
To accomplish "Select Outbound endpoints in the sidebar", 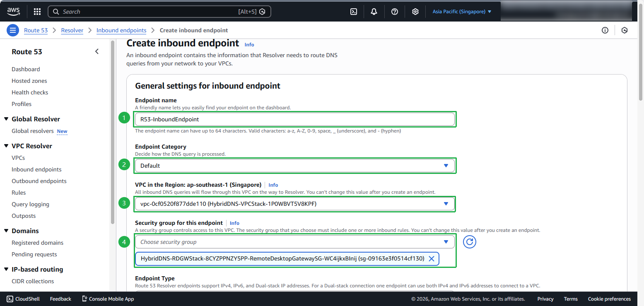I will tap(39, 181).
